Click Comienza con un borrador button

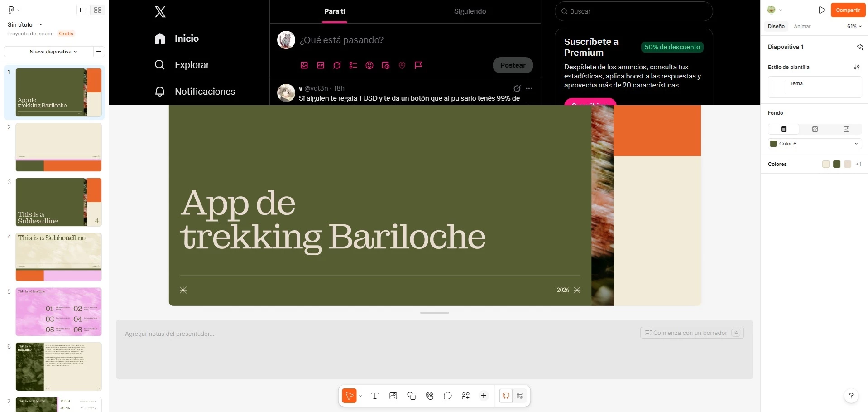(692, 333)
